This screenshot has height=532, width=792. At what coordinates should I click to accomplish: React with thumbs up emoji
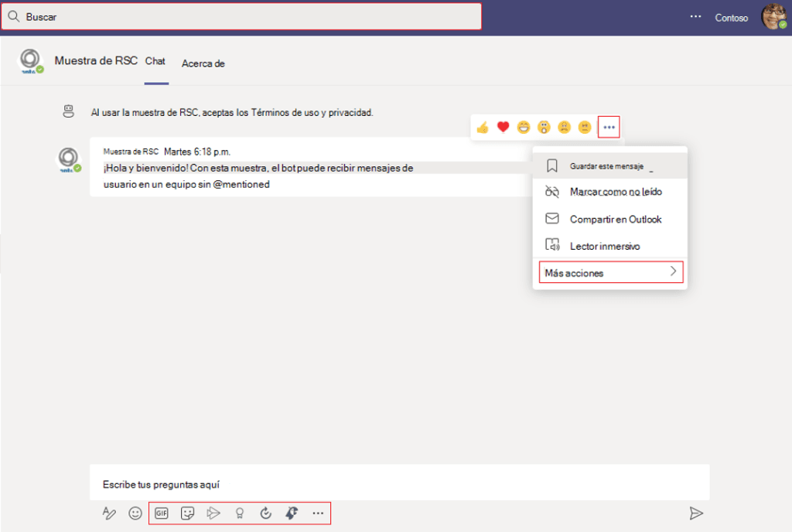(x=483, y=127)
